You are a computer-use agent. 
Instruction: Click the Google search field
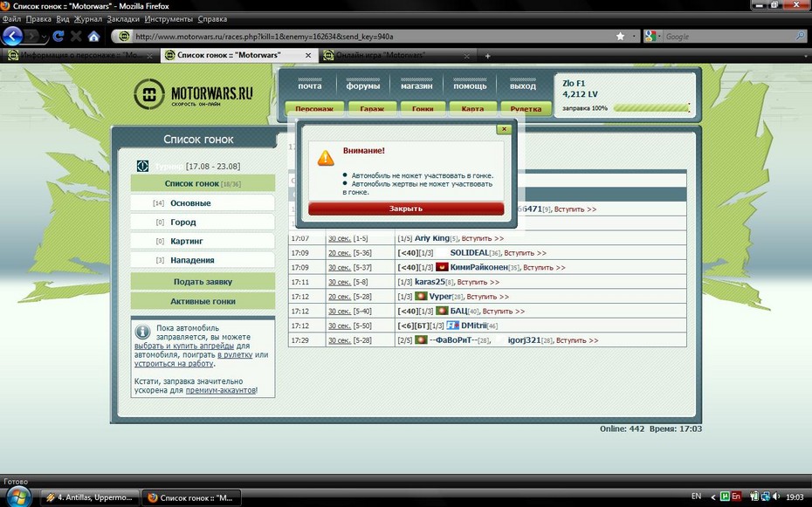(729, 37)
